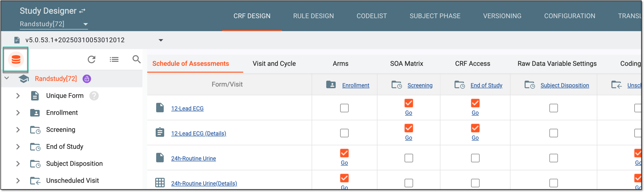Expand the Unscheduled Visit tree node

tap(18, 181)
